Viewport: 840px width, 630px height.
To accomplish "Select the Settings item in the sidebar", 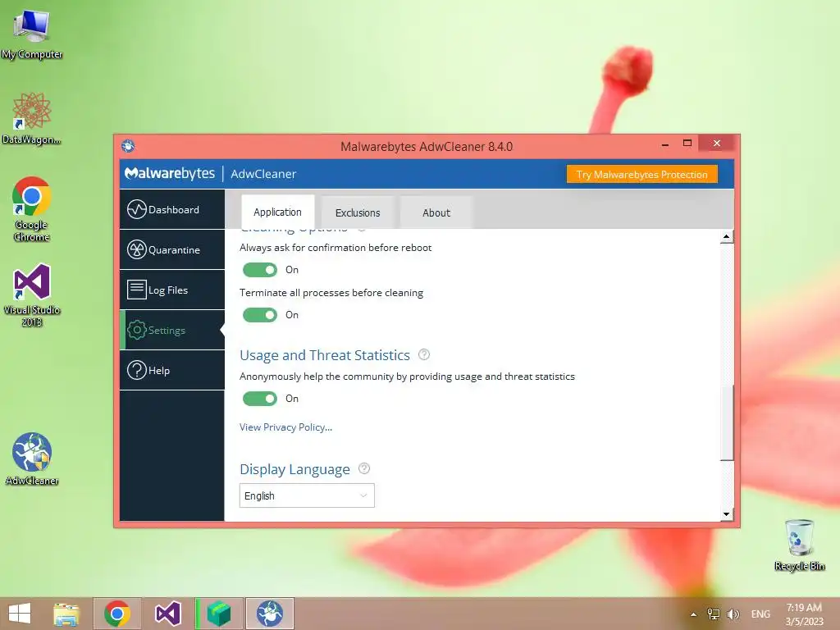I will point(172,330).
